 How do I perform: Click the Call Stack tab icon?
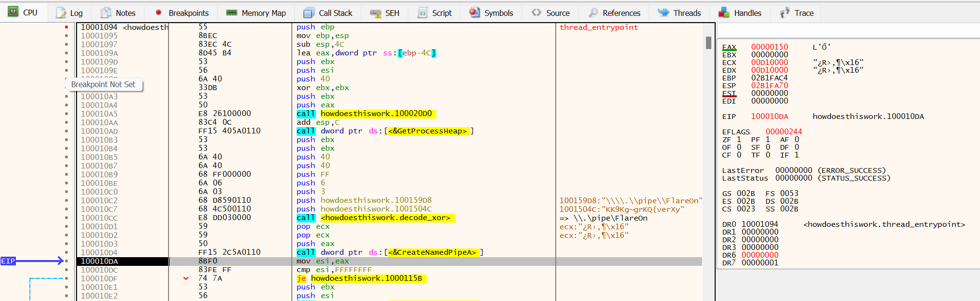point(309,13)
